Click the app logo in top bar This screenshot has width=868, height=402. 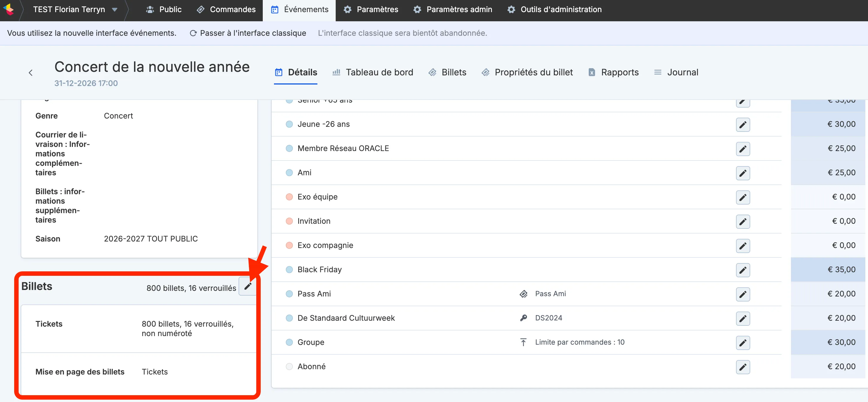(9, 9)
